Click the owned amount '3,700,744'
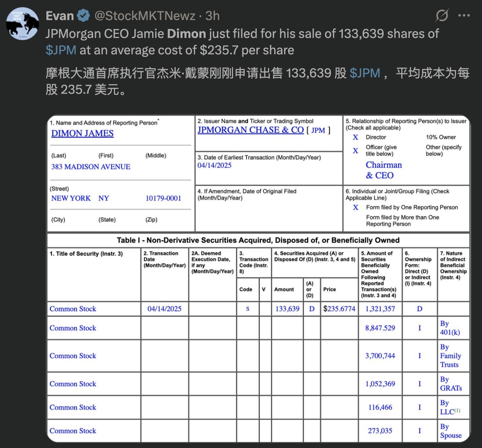This screenshot has height=448, width=482. pyautogui.click(x=380, y=356)
